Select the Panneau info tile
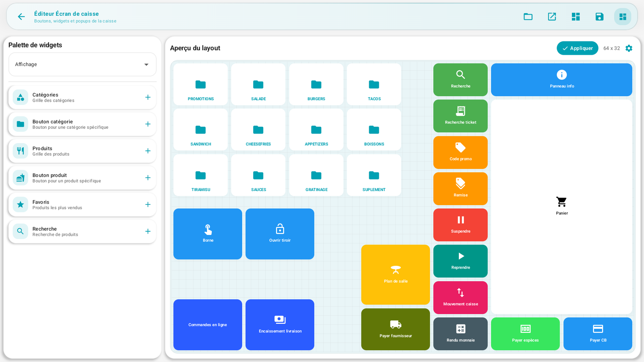The width and height of the screenshot is (644, 362). point(561,80)
